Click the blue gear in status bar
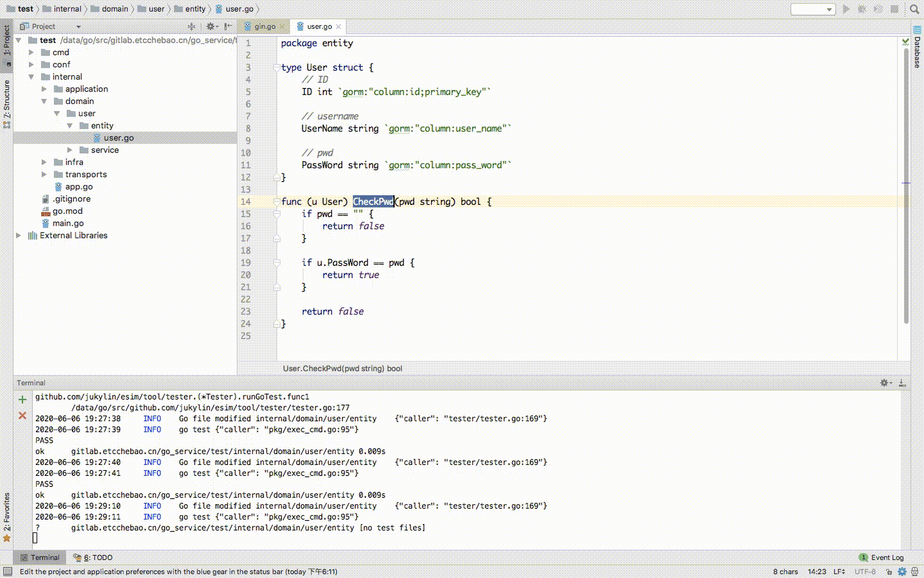The height and width of the screenshot is (578, 924). pyautogui.click(x=902, y=572)
